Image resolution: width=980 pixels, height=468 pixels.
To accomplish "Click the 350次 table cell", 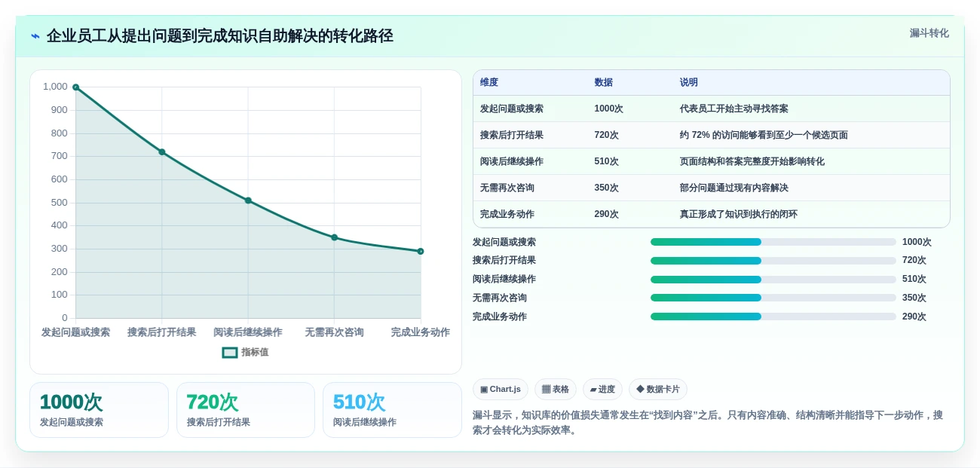I will click(x=607, y=188).
